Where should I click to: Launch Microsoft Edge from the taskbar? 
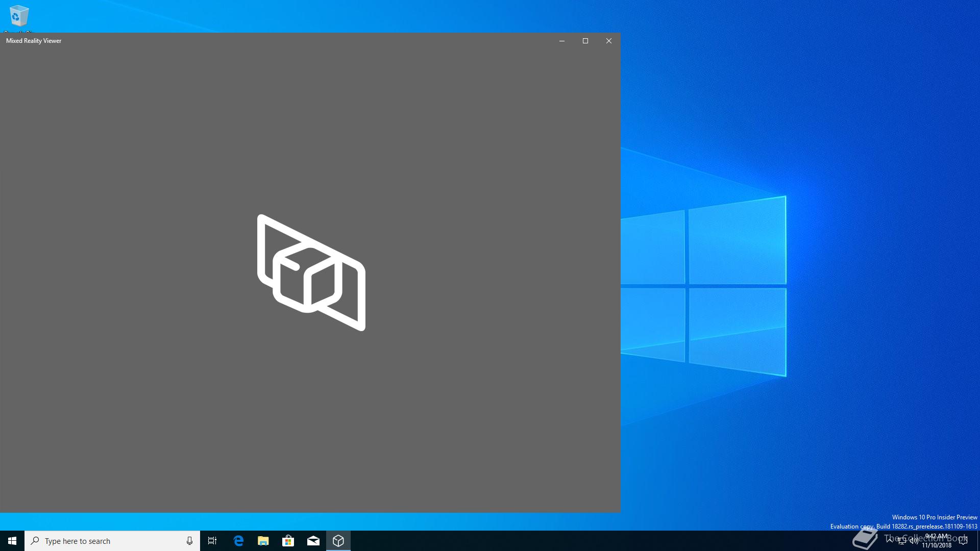[238, 541]
